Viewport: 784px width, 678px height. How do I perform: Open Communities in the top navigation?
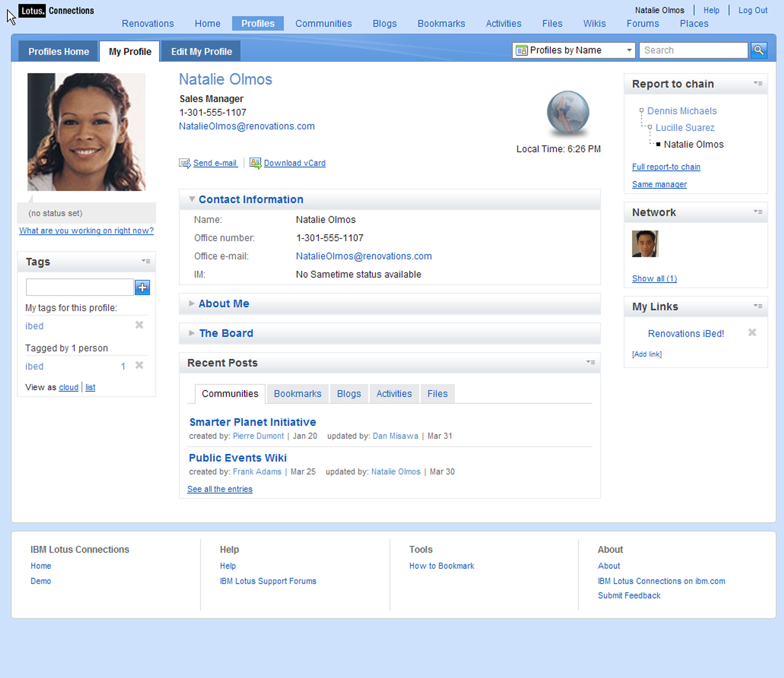(323, 24)
